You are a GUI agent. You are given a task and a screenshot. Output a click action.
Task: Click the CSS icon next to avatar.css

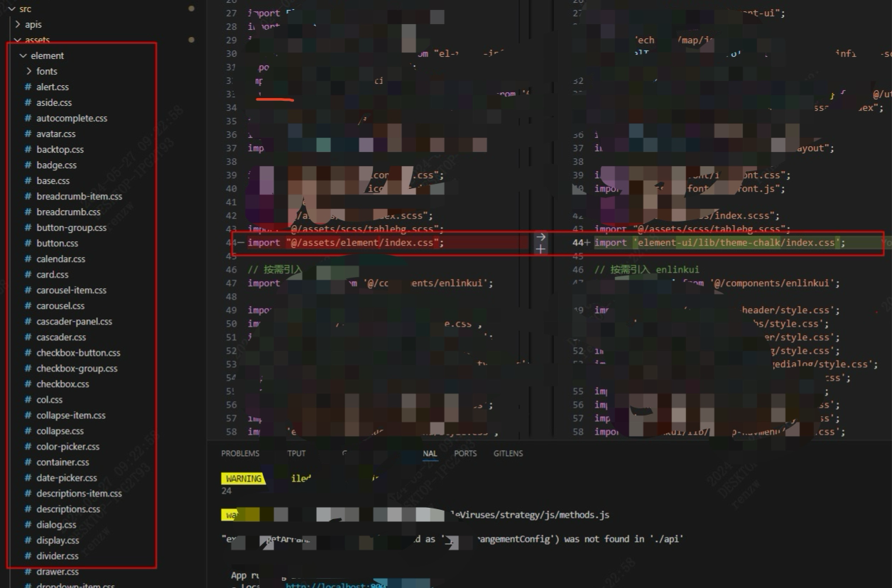point(28,134)
